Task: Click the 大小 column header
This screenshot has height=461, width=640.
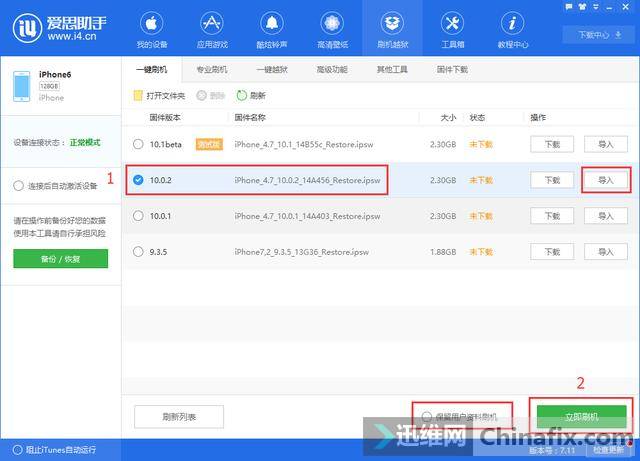Action: 448,117
